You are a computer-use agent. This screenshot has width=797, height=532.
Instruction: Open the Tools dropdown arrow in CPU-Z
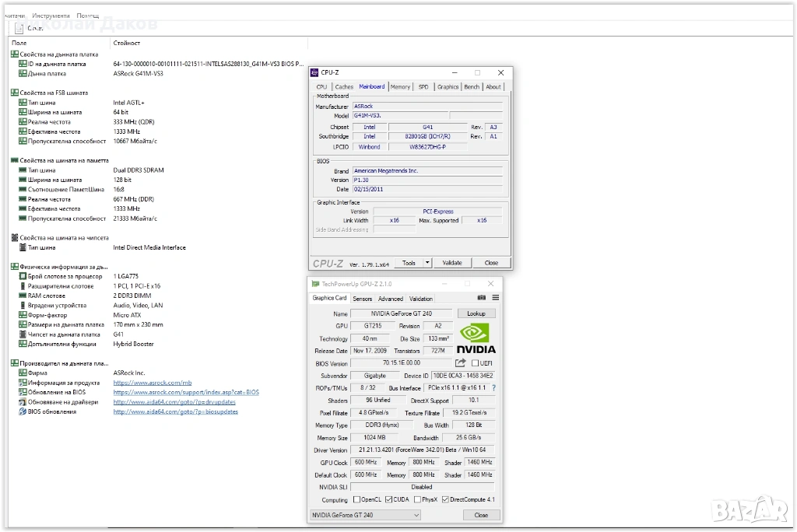[x=427, y=263]
